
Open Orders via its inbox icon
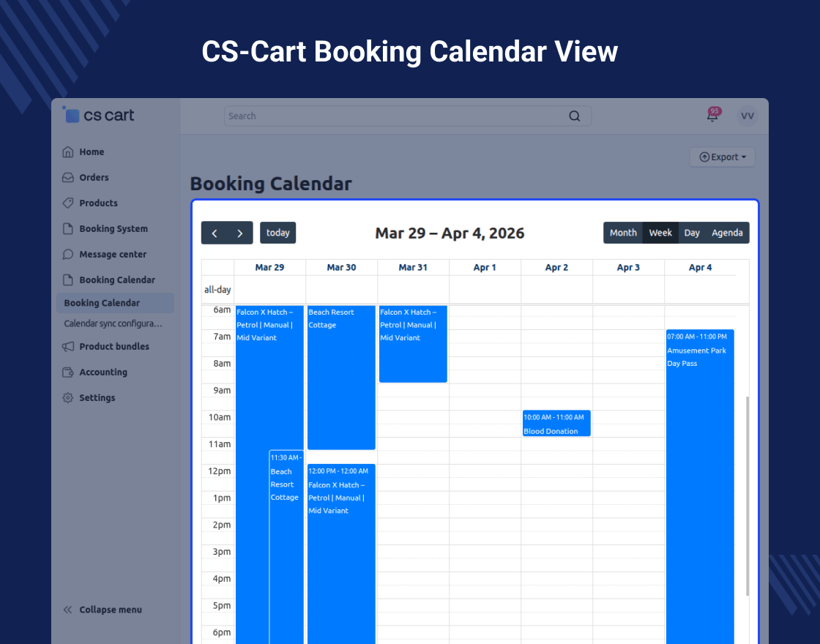[68, 178]
